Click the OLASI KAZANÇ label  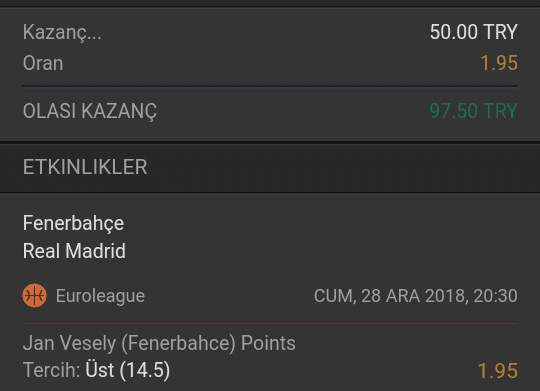tap(90, 111)
